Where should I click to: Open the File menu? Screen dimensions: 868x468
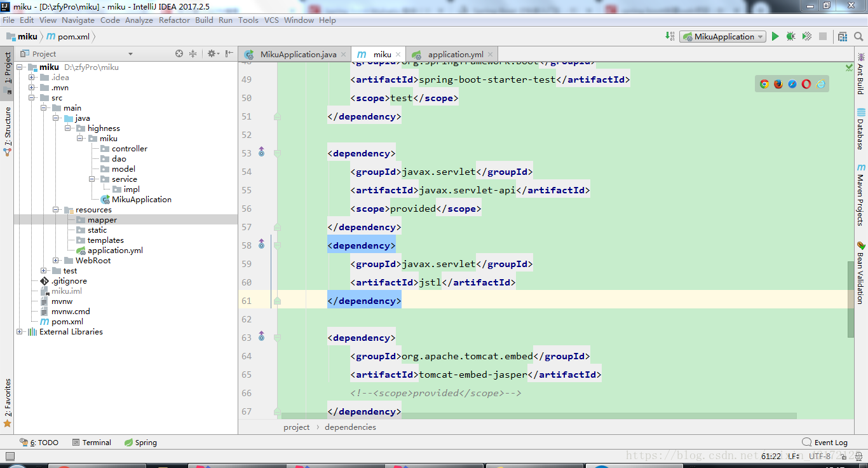[8, 20]
